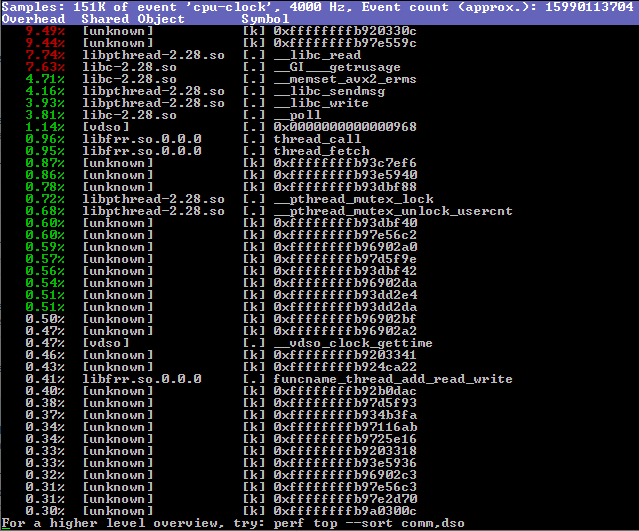Click the 9.49% overhead value

click(x=45, y=31)
